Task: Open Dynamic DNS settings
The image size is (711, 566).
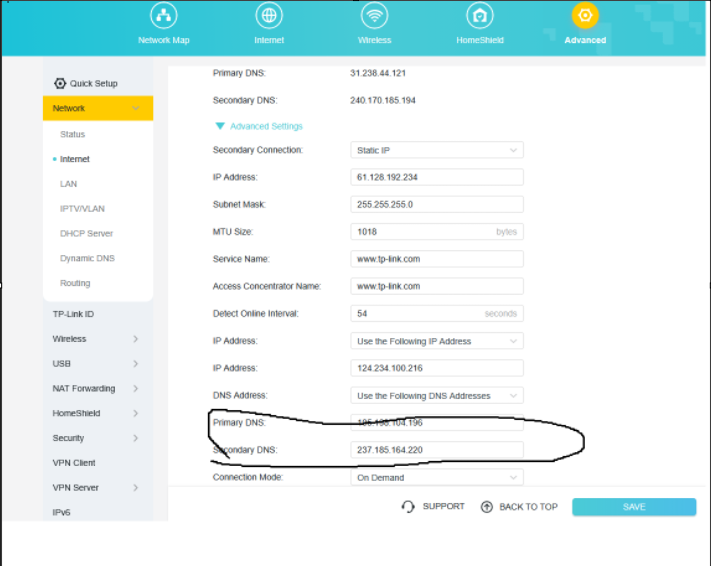Action: pos(87,258)
